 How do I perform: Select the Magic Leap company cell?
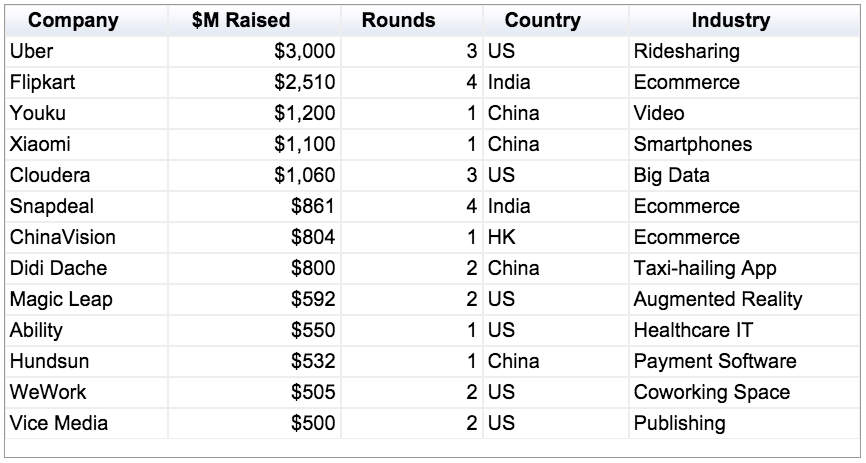87,299
